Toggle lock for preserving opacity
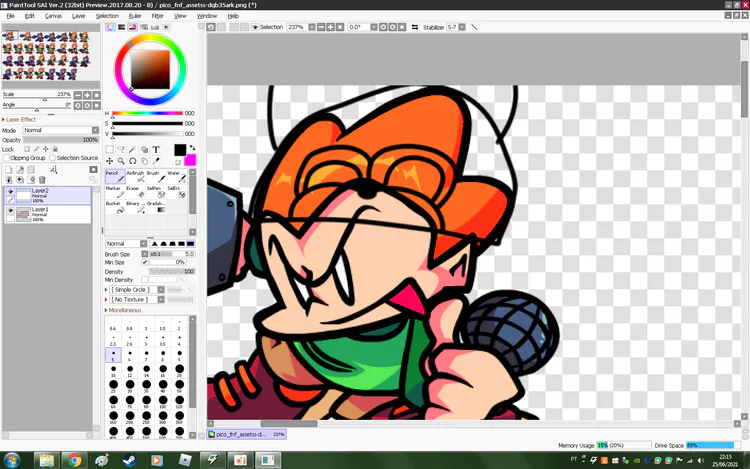Screen dimensions: 750x469 click(27, 149)
